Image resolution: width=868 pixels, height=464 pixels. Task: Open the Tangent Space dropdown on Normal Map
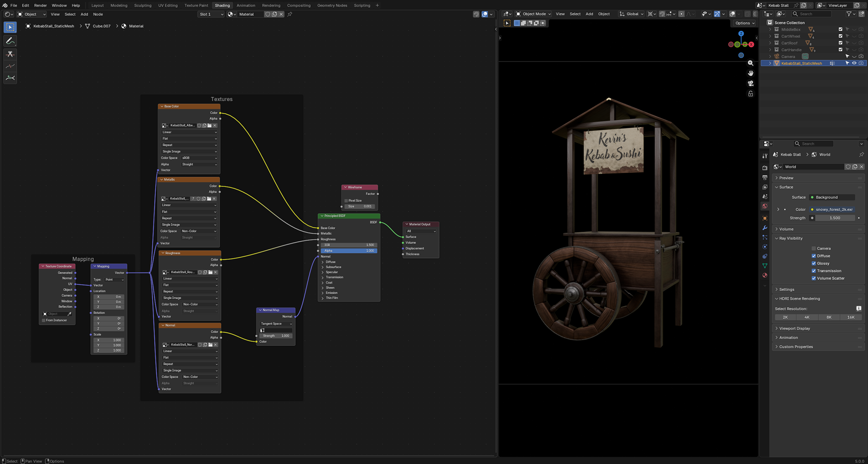pyautogui.click(x=276, y=324)
